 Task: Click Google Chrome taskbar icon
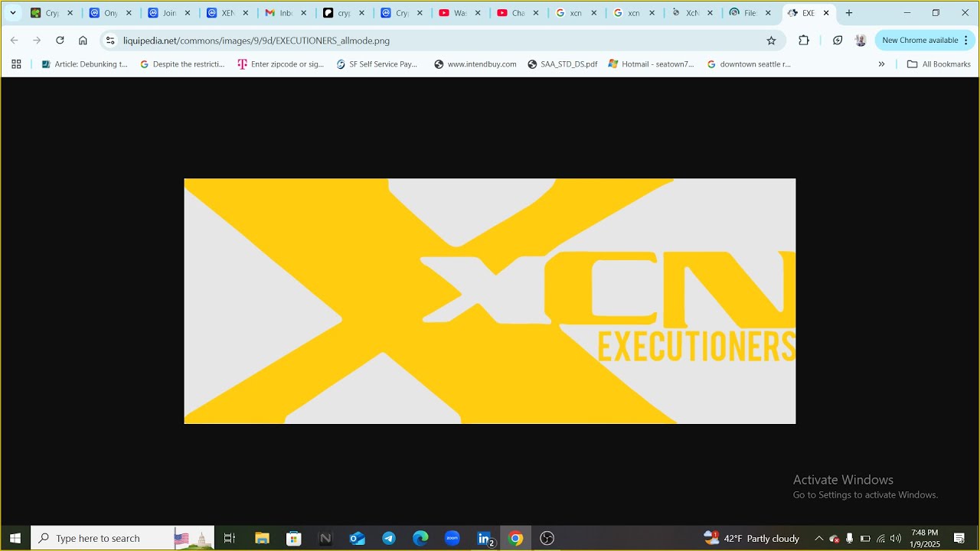click(x=516, y=538)
